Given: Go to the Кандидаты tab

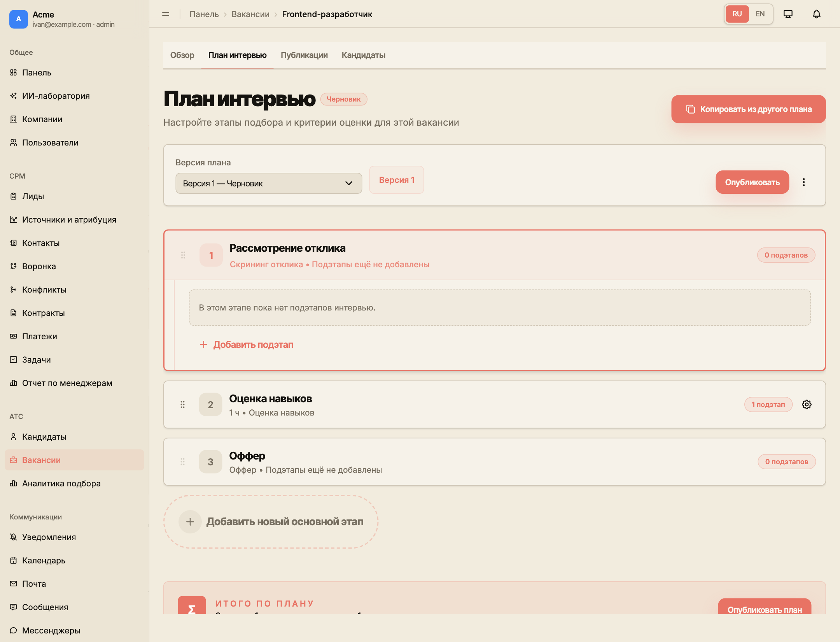Looking at the screenshot, I should click(x=363, y=55).
